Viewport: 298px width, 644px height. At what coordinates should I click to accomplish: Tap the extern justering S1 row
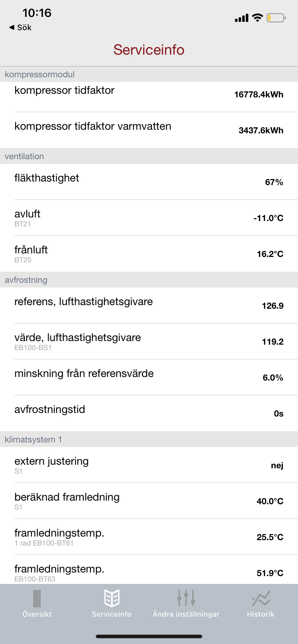coord(149,465)
